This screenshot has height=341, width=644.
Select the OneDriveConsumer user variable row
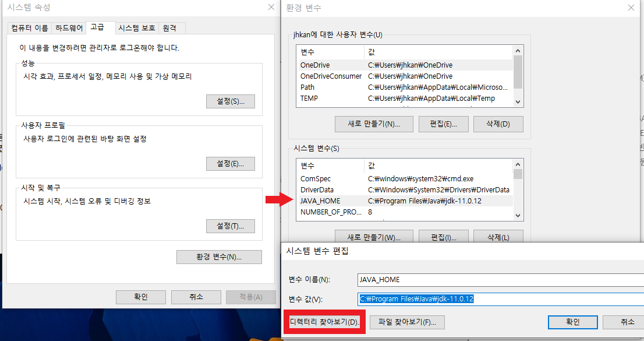click(x=405, y=76)
